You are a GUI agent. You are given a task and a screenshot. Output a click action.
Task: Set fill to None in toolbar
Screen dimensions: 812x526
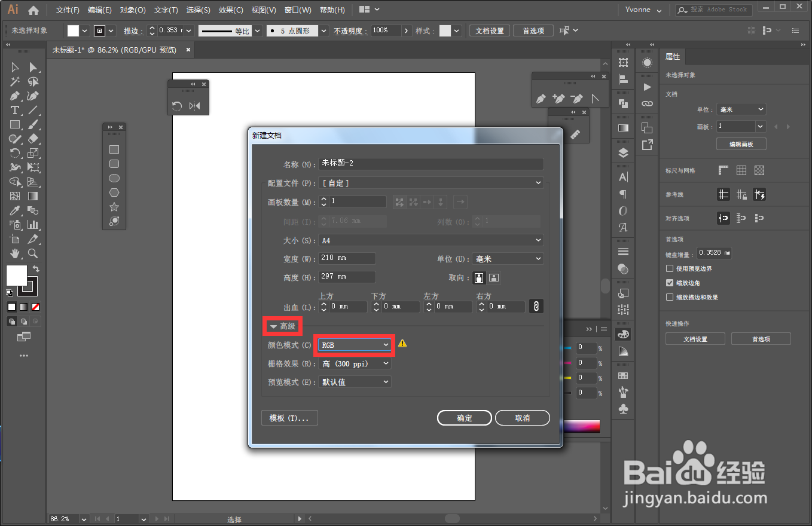tap(35, 307)
